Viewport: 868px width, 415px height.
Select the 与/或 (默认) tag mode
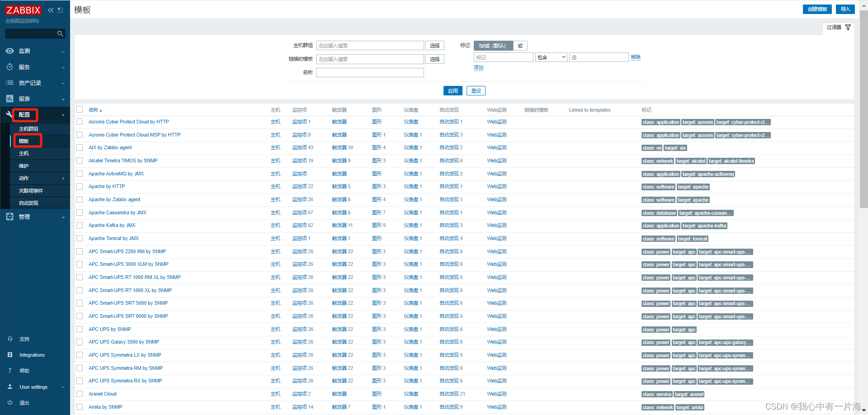tap(493, 46)
